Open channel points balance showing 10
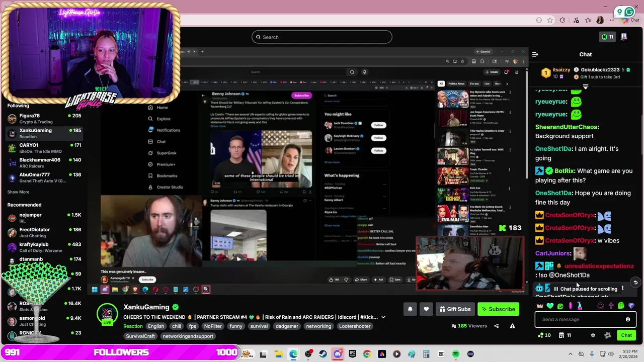This screenshot has height=362, width=644. tap(544, 335)
